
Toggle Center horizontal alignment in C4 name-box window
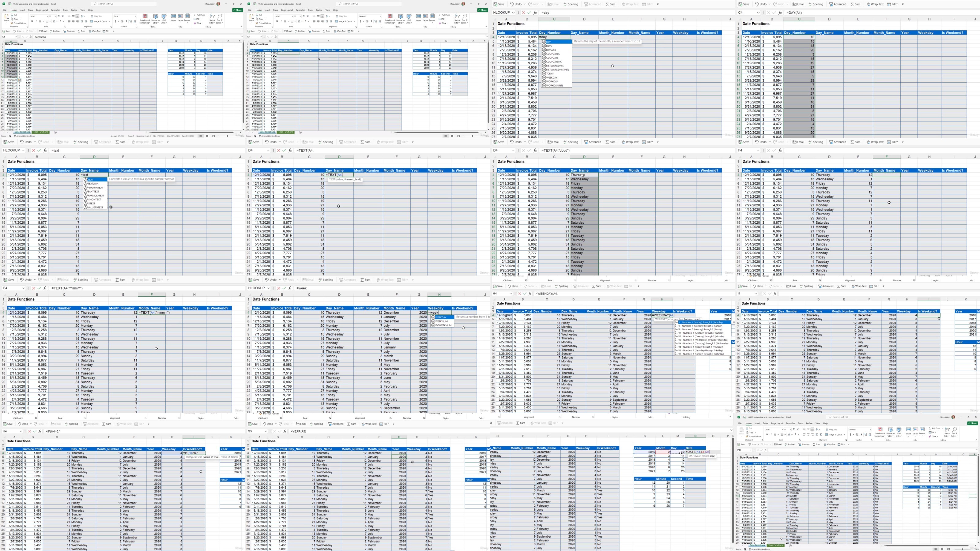318,21
